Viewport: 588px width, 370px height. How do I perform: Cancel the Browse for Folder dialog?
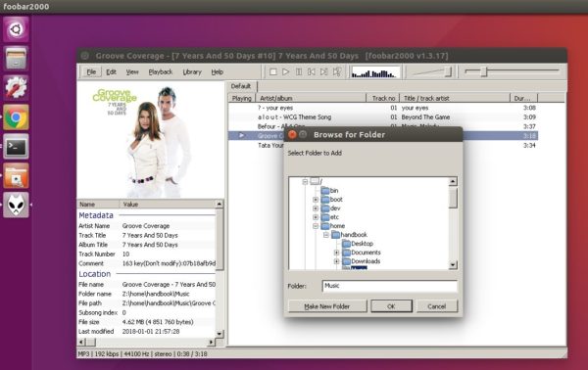click(x=437, y=306)
